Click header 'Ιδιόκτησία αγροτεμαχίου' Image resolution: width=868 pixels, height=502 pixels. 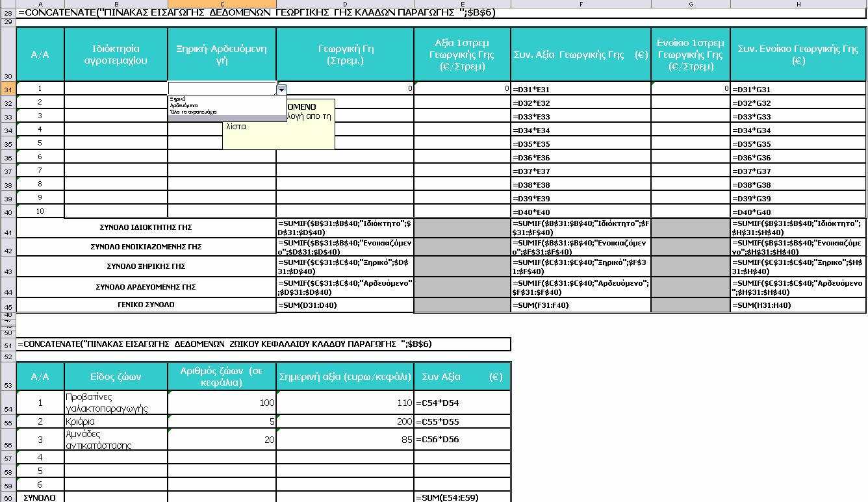[116, 55]
